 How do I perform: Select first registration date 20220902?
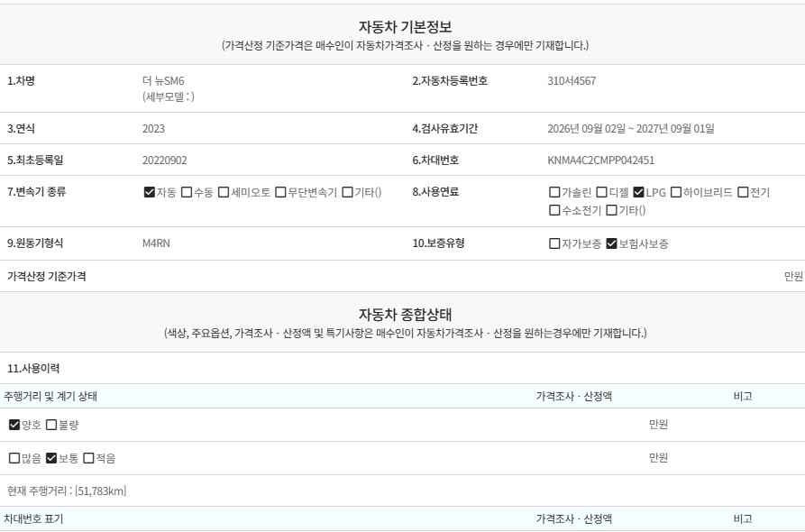point(164,161)
